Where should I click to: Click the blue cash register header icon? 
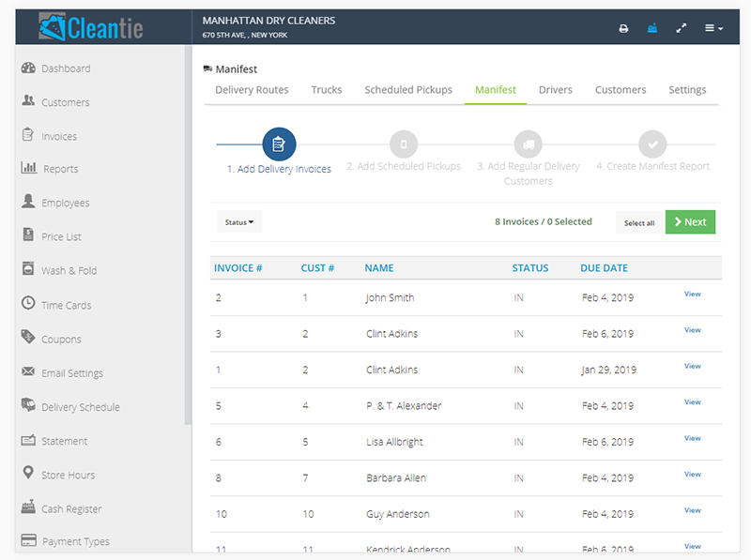point(651,28)
